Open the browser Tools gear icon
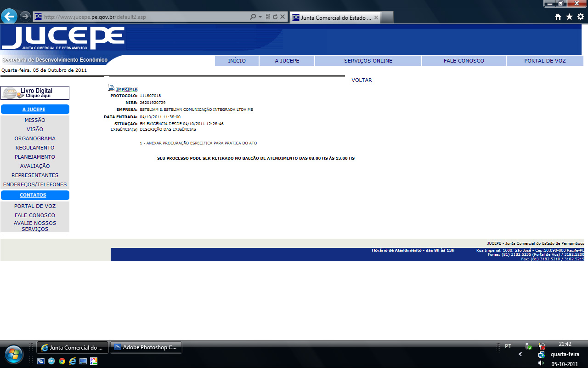This screenshot has height=368, width=588. [581, 17]
